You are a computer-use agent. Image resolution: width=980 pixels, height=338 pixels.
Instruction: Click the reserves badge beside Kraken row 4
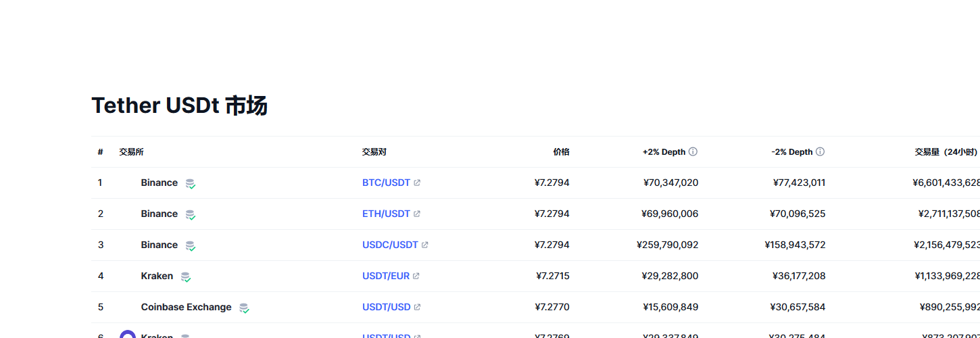coord(185,276)
